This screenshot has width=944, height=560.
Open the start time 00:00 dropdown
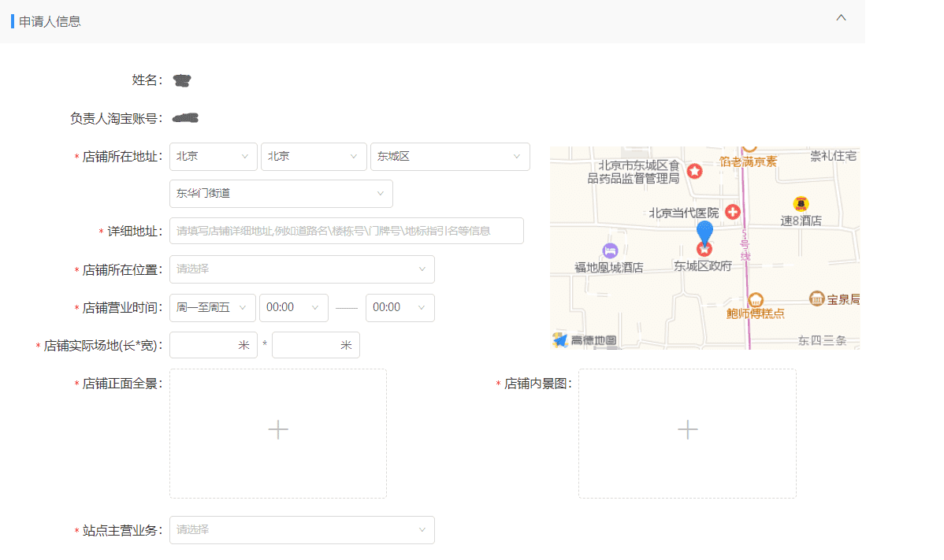coord(294,307)
